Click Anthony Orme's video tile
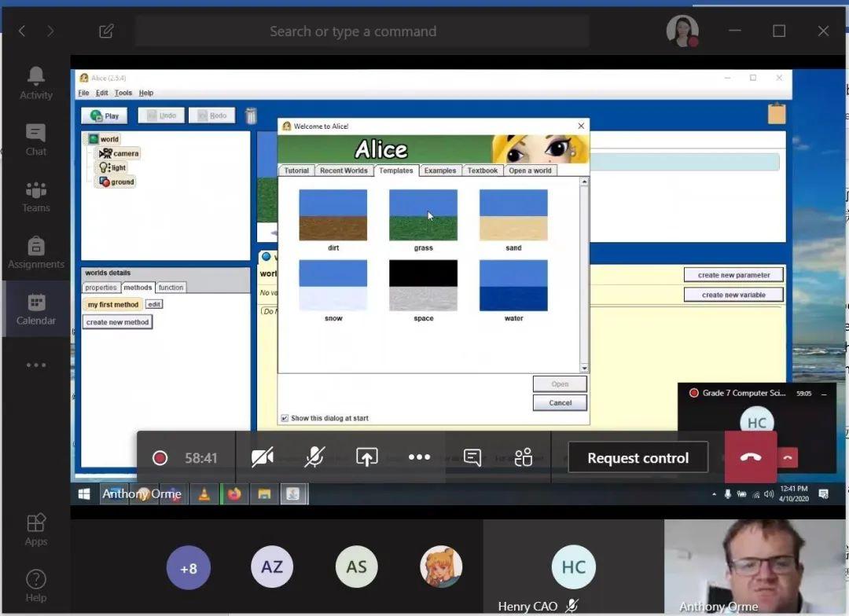The width and height of the screenshot is (849, 616). coord(753,566)
